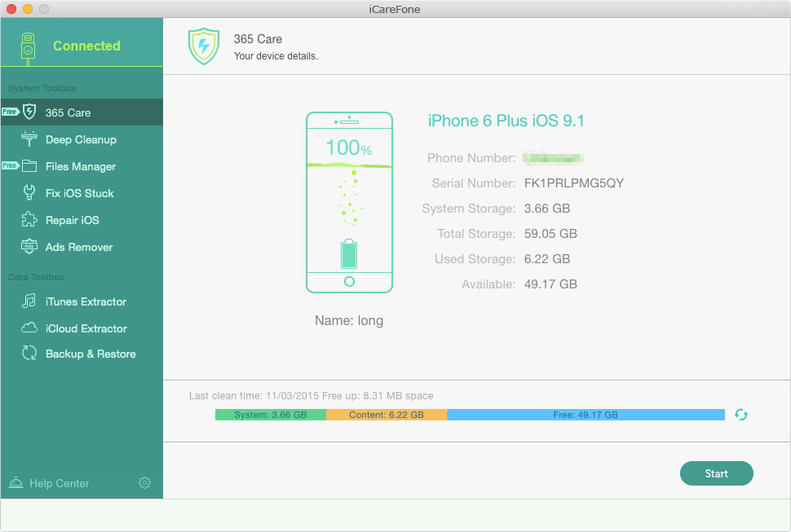Click the Used Storage value 6.22 GB
This screenshot has height=532, width=791.
(547, 259)
